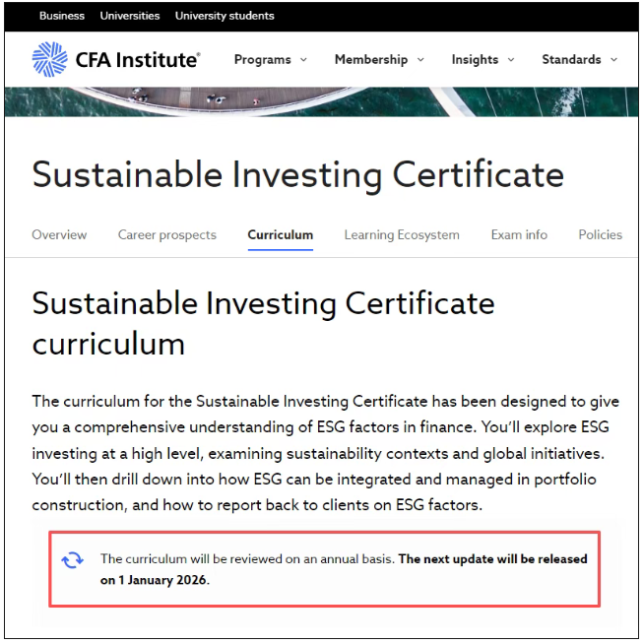Switch to the Policies tab
Image resolution: width=644 pixels, height=644 pixels.
(600, 234)
